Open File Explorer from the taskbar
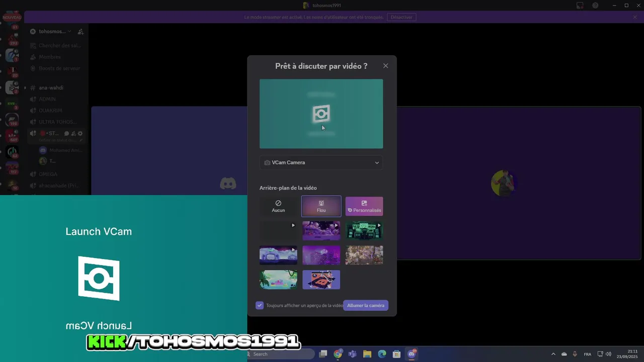644x362 pixels. coord(367,354)
